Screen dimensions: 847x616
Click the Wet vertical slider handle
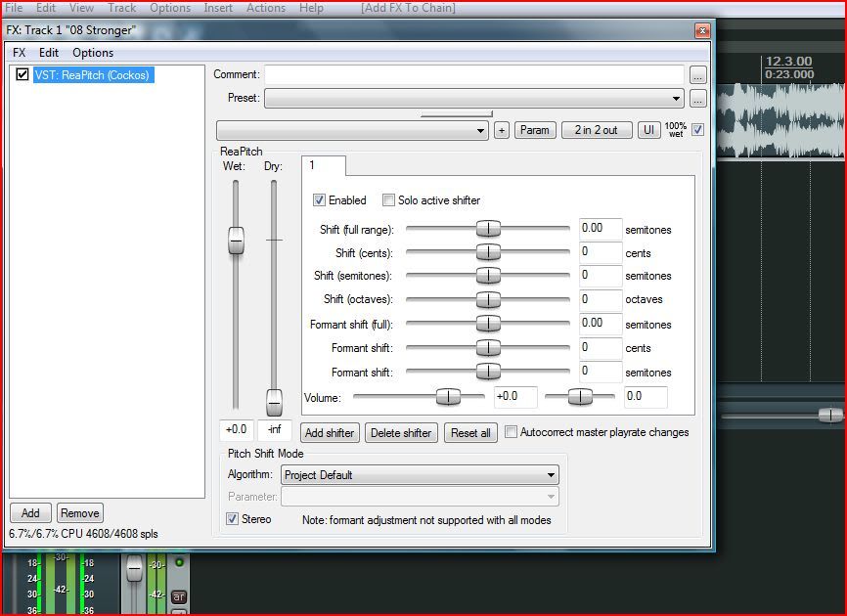pyautogui.click(x=236, y=240)
